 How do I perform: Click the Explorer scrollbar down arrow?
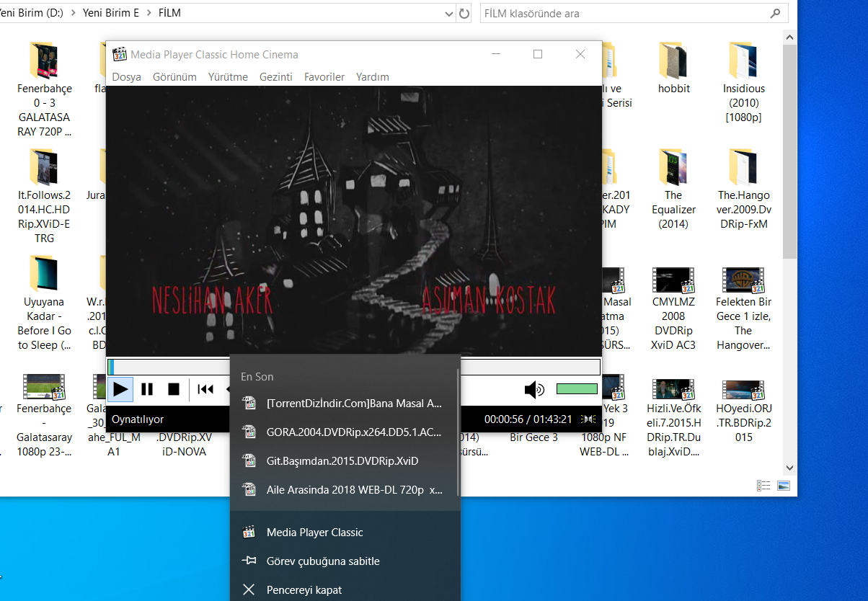pyautogui.click(x=789, y=468)
